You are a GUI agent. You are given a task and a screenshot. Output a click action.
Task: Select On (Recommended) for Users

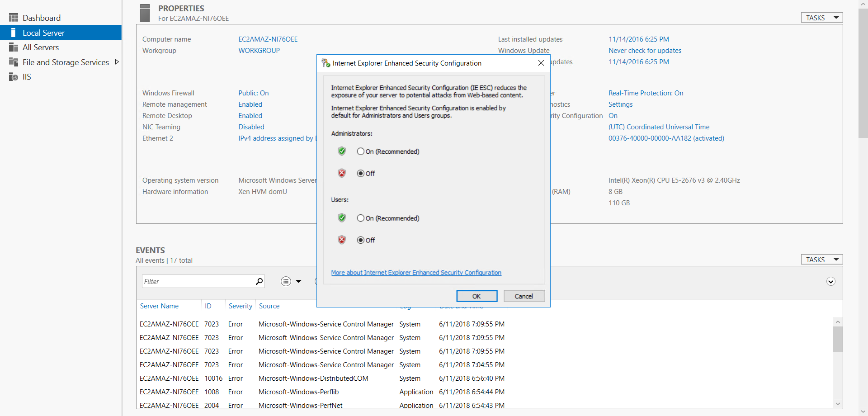point(360,218)
